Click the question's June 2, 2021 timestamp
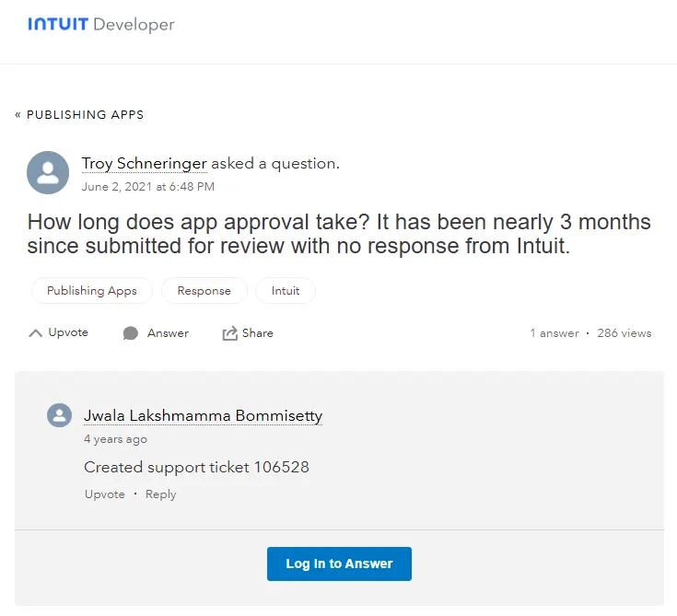This screenshot has height=616, width=677. pos(147,187)
